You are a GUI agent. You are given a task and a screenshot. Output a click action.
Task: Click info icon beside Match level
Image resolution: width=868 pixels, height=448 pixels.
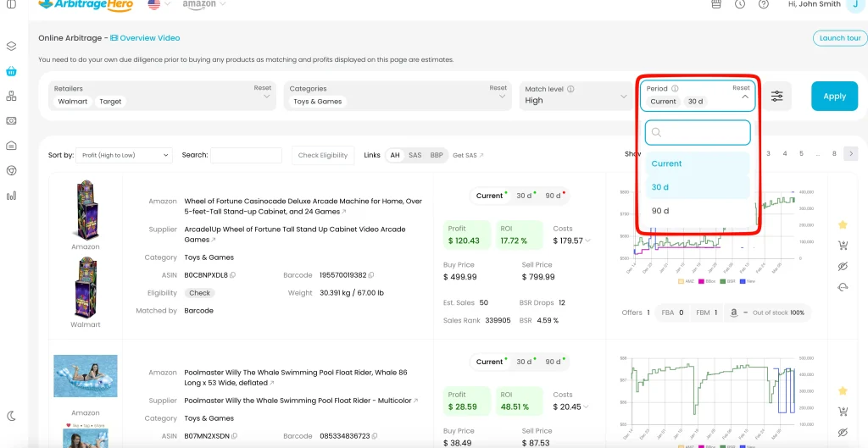click(570, 88)
